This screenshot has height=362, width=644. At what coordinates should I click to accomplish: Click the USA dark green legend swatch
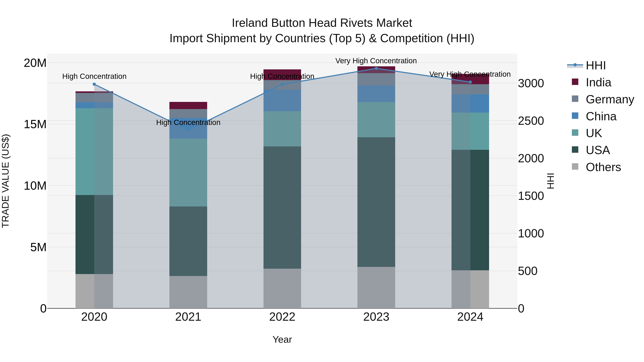pyautogui.click(x=575, y=149)
